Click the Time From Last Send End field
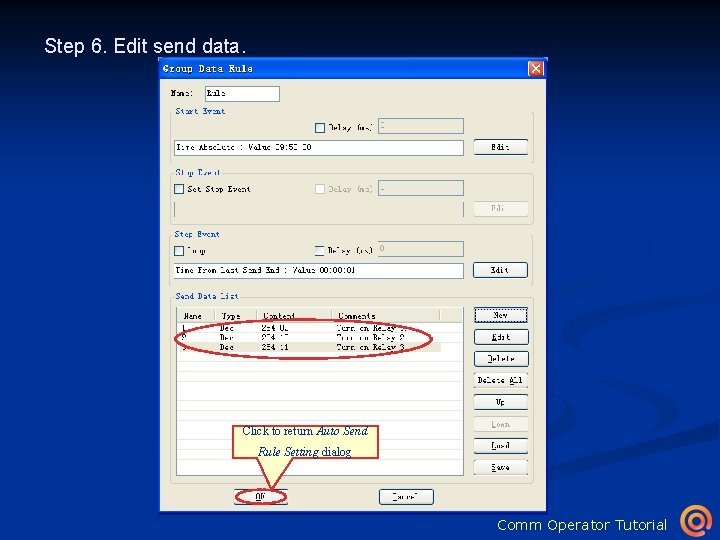 coord(319,270)
